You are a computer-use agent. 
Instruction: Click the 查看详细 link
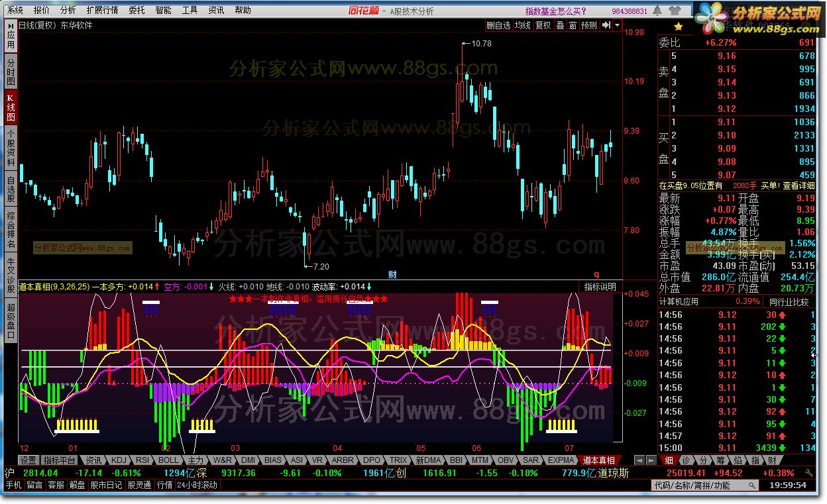pyautogui.click(x=799, y=186)
